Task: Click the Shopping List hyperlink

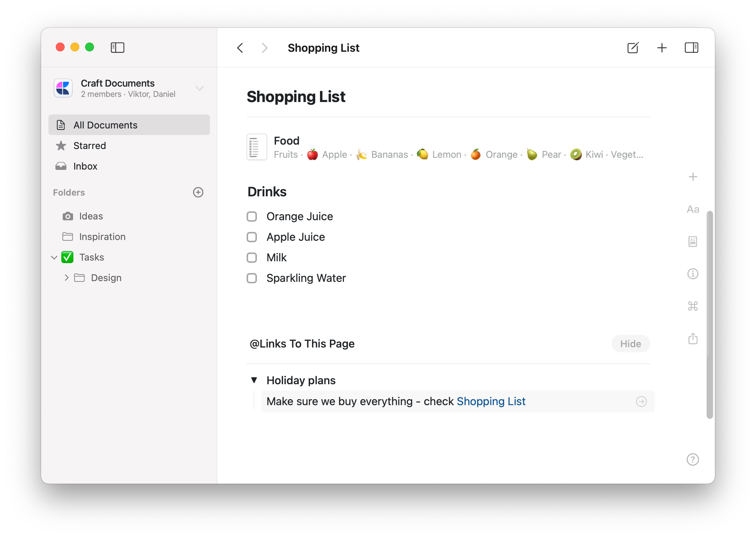Action: pos(491,401)
